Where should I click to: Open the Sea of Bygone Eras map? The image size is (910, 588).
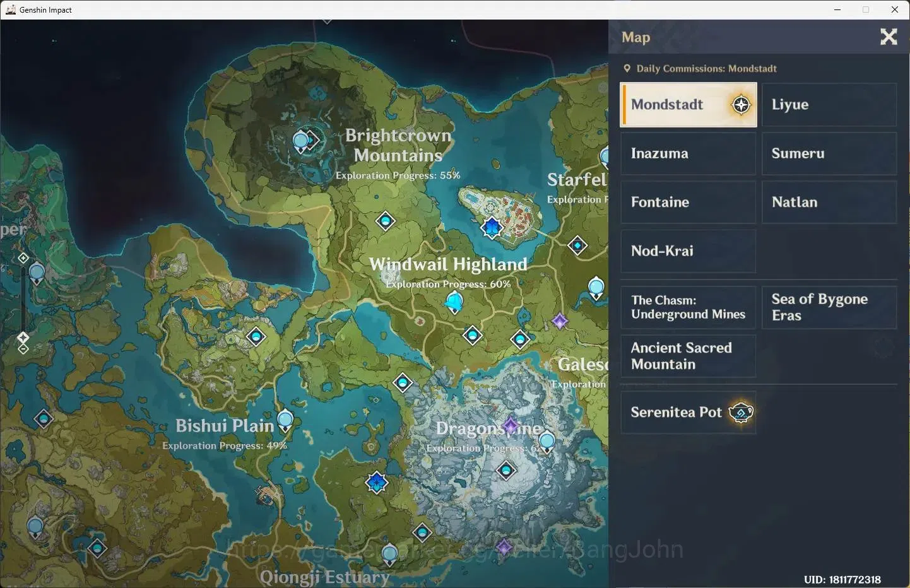pos(829,307)
